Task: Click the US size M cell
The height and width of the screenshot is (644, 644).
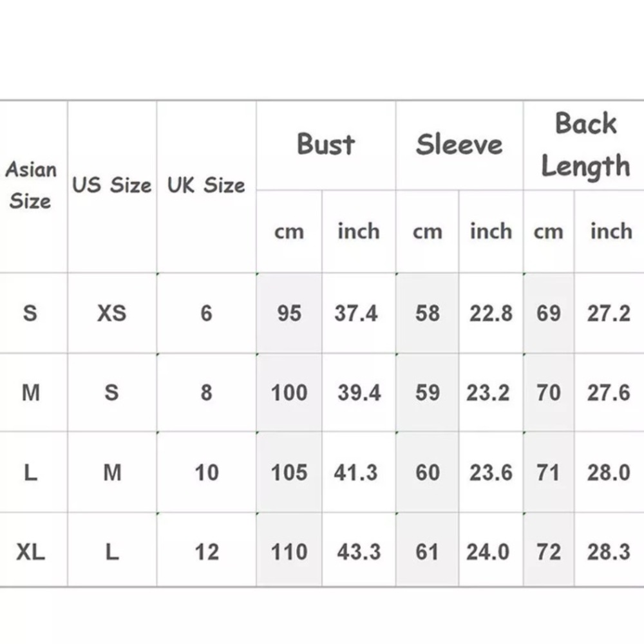Action: pyautogui.click(x=112, y=472)
